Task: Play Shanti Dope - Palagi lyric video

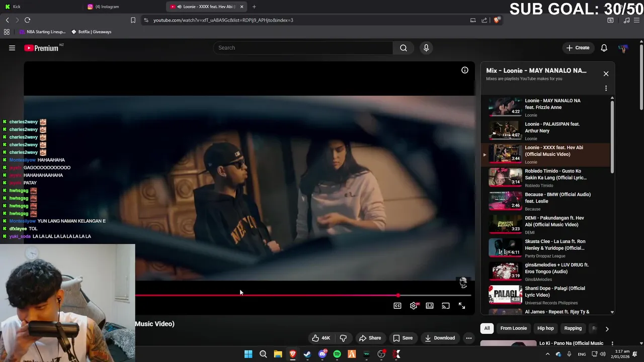Action: (546, 295)
